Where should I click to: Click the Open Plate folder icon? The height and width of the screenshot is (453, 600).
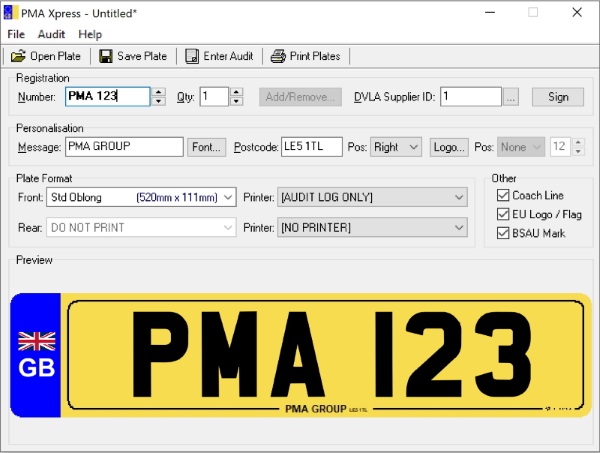click(x=18, y=56)
